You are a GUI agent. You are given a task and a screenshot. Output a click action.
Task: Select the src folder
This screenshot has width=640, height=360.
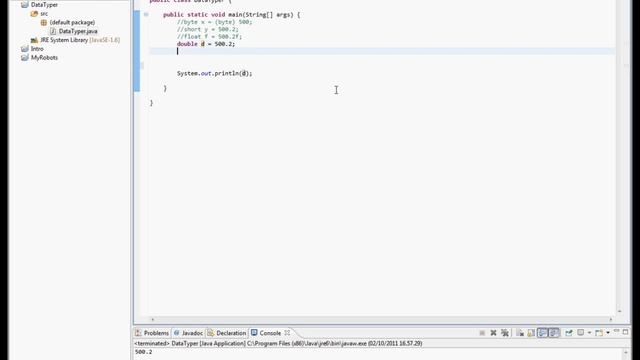[44, 13]
